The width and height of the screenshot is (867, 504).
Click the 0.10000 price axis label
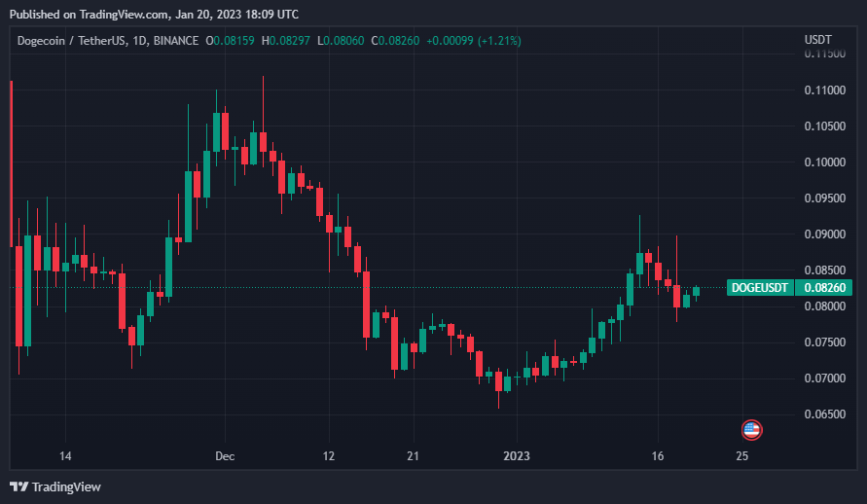825,162
